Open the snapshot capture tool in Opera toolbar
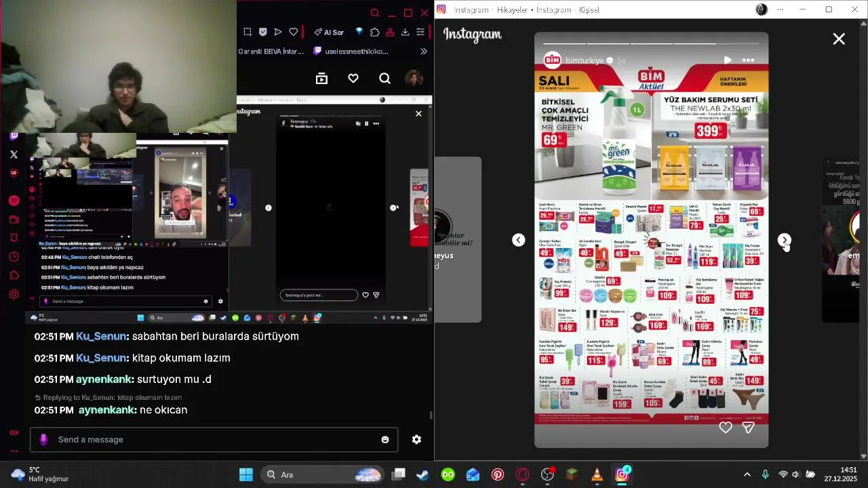 (x=248, y=32)
